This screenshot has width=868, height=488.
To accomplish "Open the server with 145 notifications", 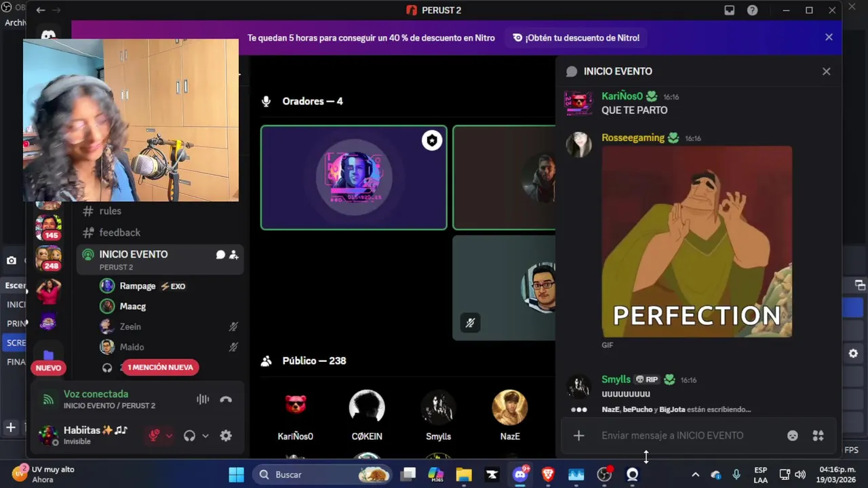I will (48, 226).
